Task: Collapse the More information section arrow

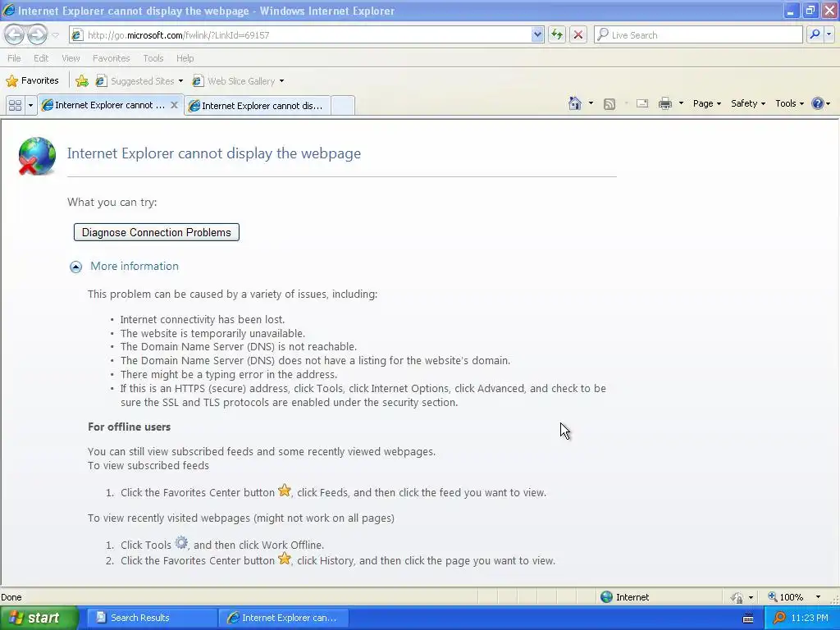Action: (75, 267)
